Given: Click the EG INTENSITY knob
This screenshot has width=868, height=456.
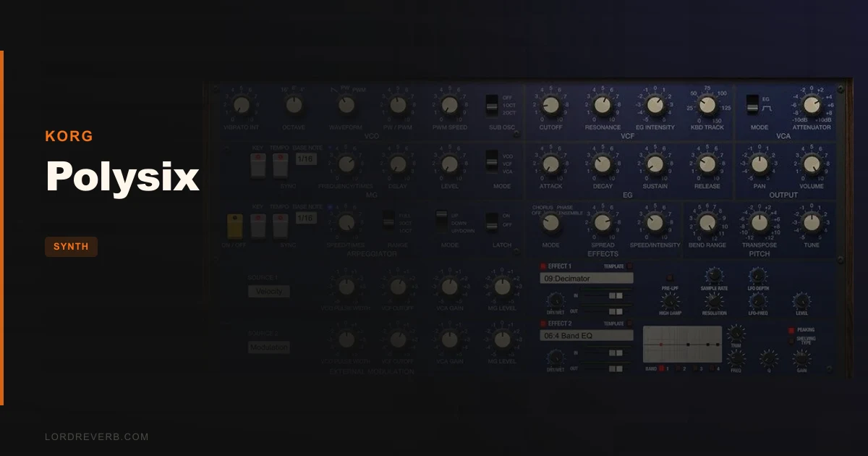Looking at the screenshot, I should [x=655, y=106].
